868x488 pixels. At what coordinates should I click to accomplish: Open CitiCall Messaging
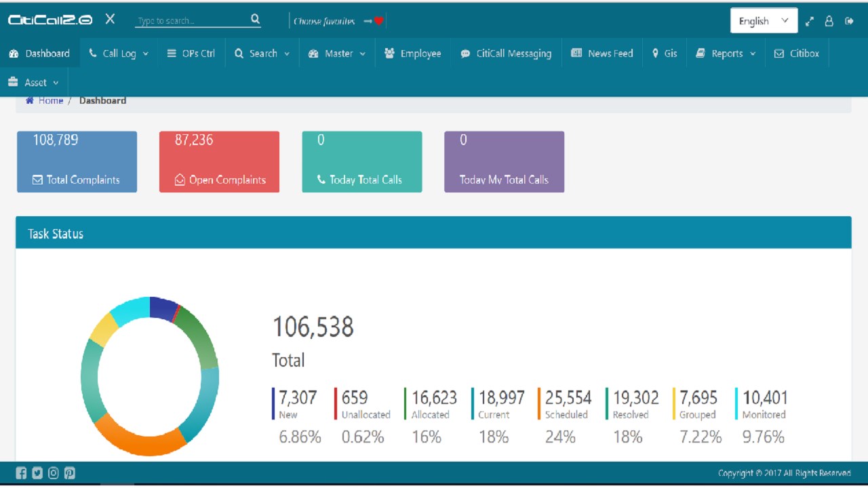tap(506, 54)
